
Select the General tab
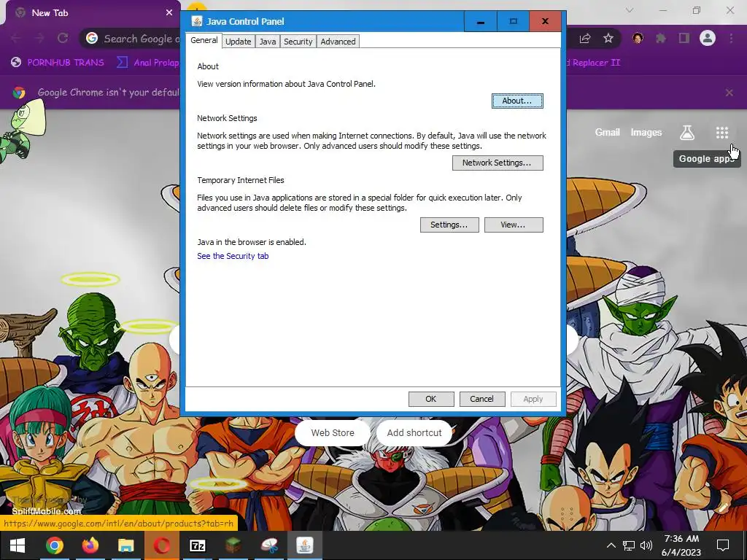204,41
